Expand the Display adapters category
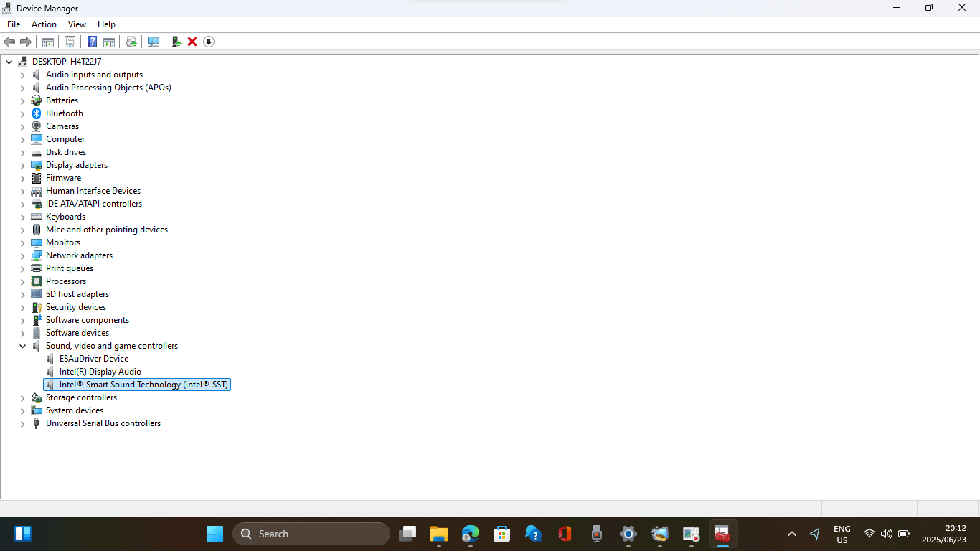980x551 pixels. click(22, 164)
